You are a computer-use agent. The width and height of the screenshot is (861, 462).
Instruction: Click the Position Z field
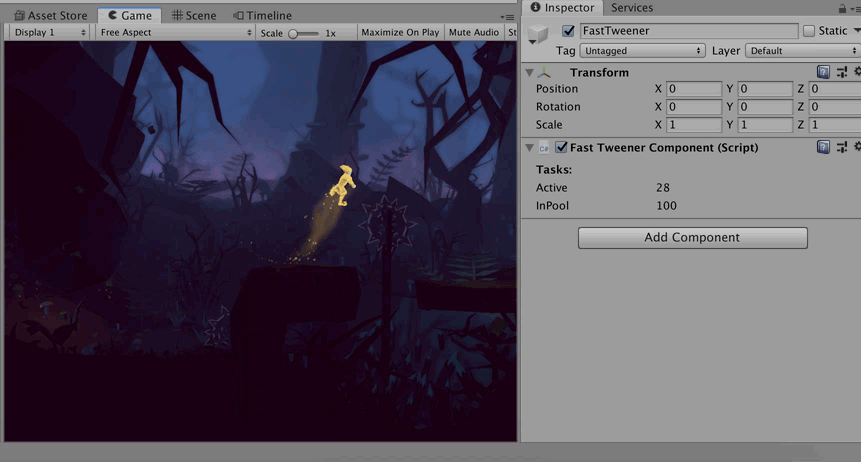(835, 88)
